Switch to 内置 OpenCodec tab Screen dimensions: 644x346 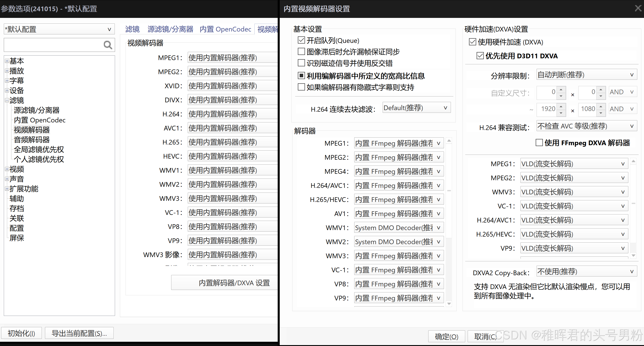(x=225, y=29)
